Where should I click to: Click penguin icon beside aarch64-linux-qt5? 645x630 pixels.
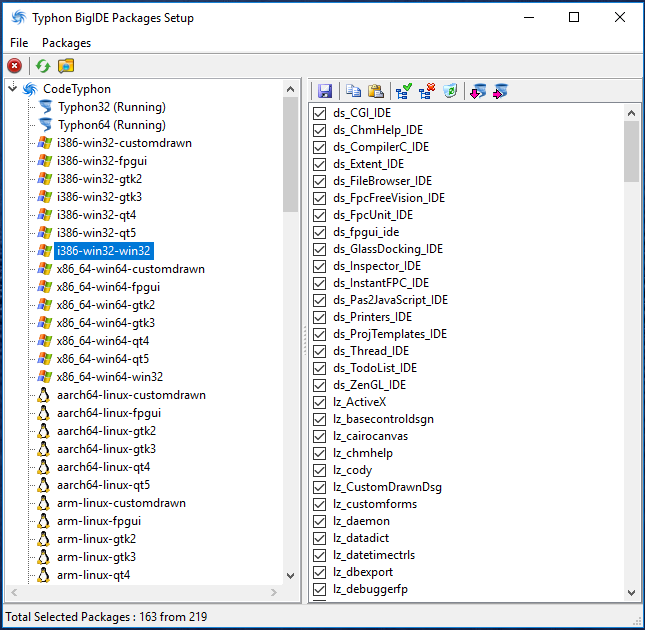tap(44, 485)
